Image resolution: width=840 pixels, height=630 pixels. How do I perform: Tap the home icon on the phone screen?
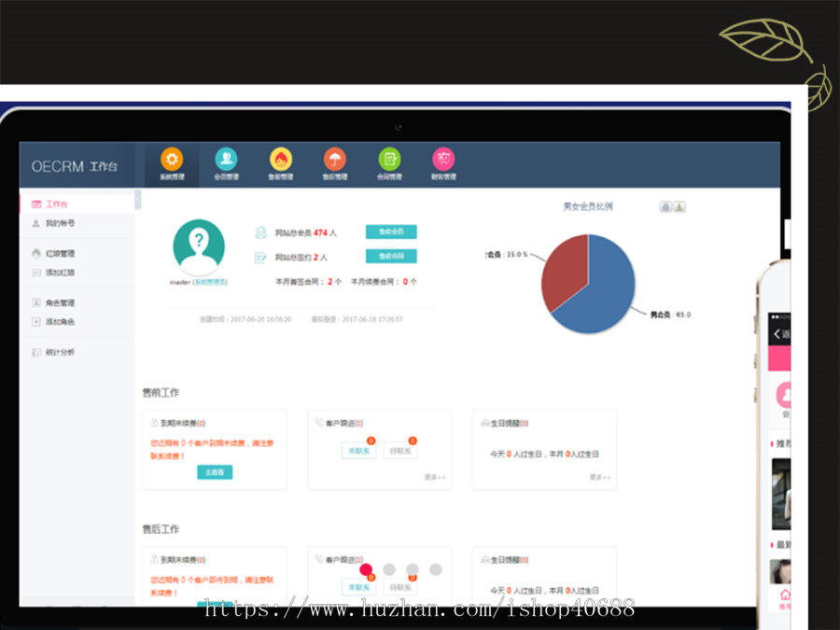(x=785, y=595)
